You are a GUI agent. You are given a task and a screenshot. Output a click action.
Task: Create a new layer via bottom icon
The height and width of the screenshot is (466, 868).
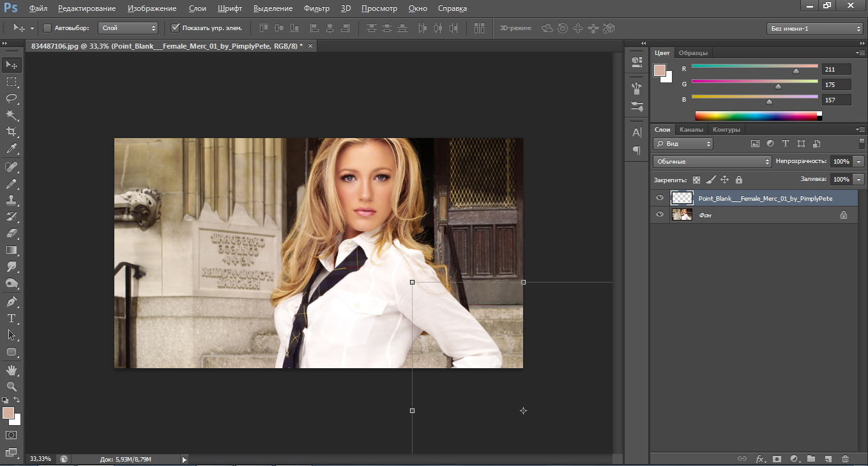tap(828, 458)
